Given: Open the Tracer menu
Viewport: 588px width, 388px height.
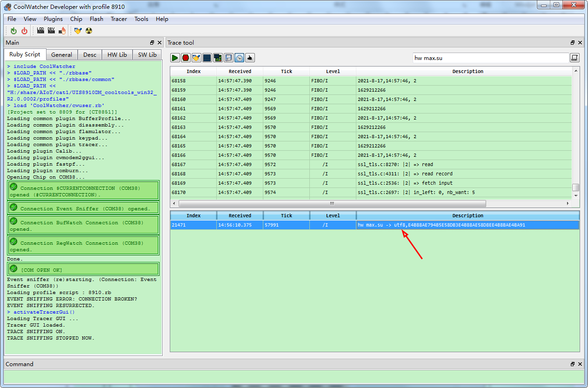Looking at the screenshot, I should [119, 19].
